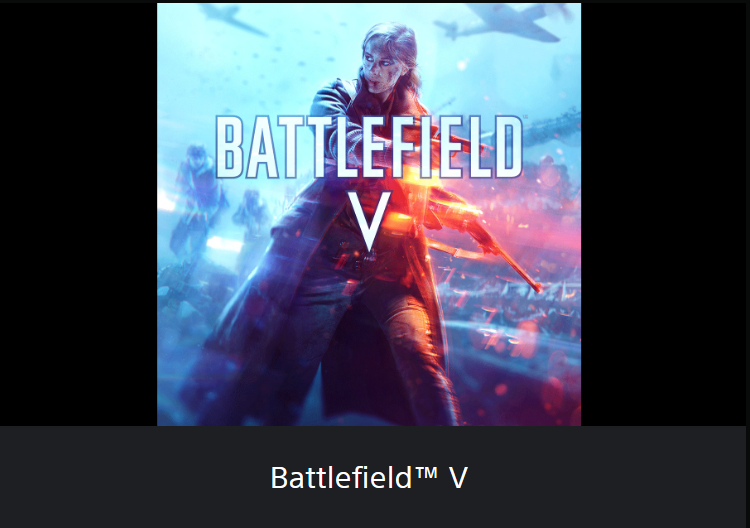Click the BATTLEFIELD logo text on cover
This screenshot has width=750, height=528.
point(369,147)
